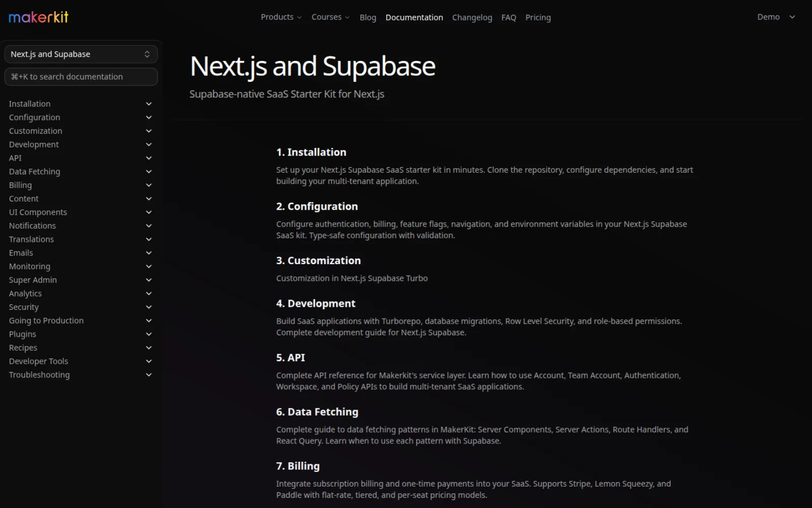
Task: Expand the API section chevron
Action: (149, 158)
